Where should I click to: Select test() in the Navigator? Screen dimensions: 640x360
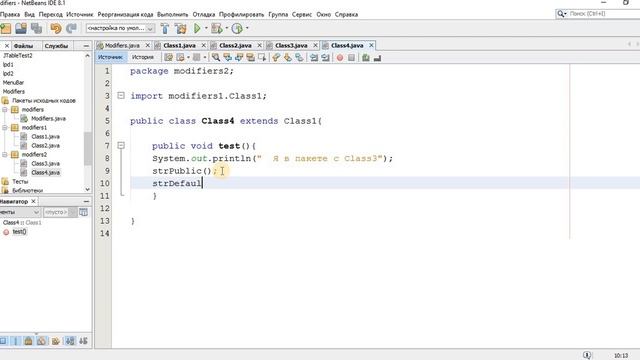(19, 231)
